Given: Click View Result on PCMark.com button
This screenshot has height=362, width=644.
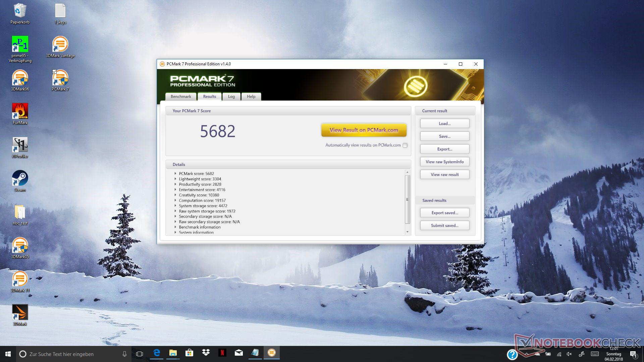Looking at the screenshot, I should coord(364,130).
